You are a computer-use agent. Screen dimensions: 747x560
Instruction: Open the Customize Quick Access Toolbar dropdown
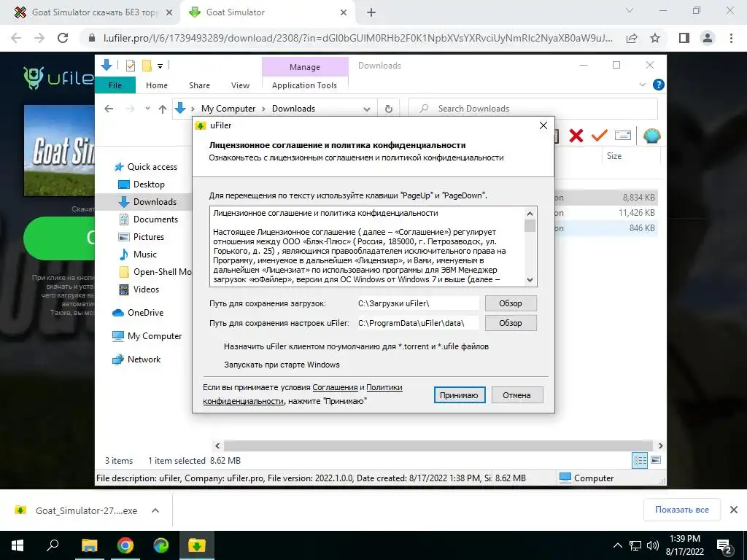coord(160,66)
